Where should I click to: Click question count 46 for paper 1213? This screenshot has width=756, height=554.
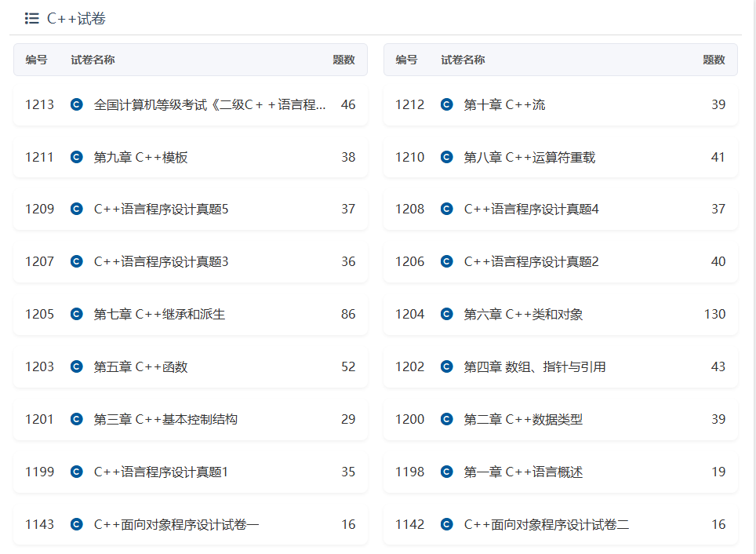[348, 104]
